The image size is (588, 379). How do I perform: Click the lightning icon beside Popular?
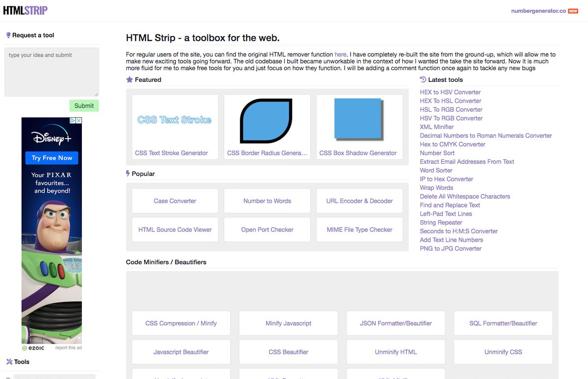[129, 173]
